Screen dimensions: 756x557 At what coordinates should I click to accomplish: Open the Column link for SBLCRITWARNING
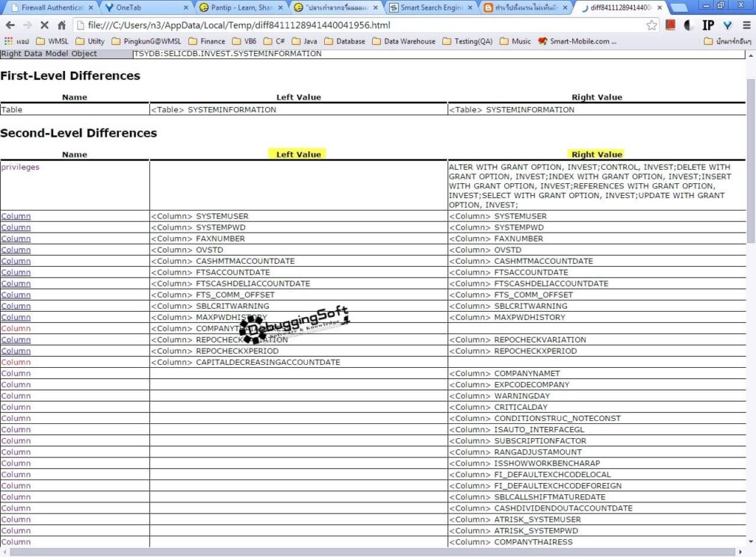point(16,307)
